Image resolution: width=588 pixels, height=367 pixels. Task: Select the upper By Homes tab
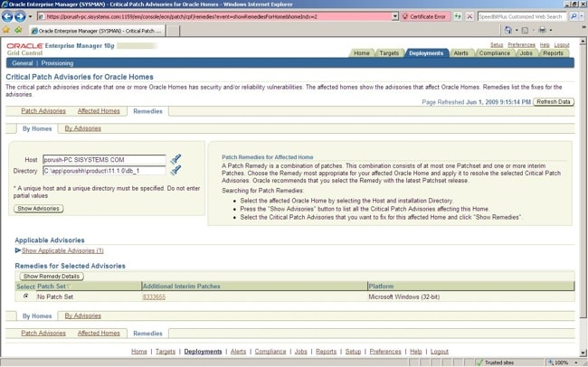coord(37,128)
